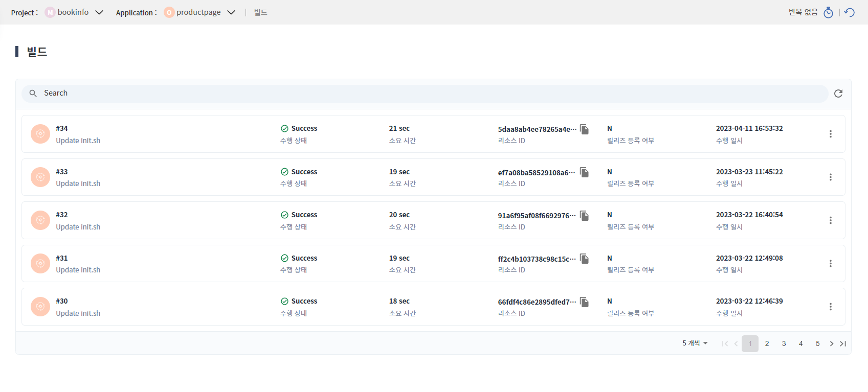Image resolution: width=868 pixels, height=392 pixels.
Task: Select build number #33 text
Action: pyautogui.click(x=62, y=172)
